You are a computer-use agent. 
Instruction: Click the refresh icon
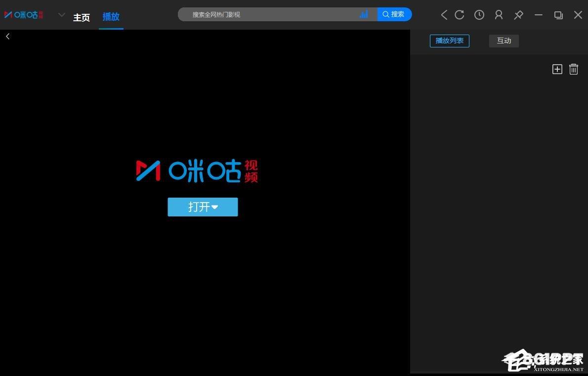pyautogui.click(x=460, y=15)
